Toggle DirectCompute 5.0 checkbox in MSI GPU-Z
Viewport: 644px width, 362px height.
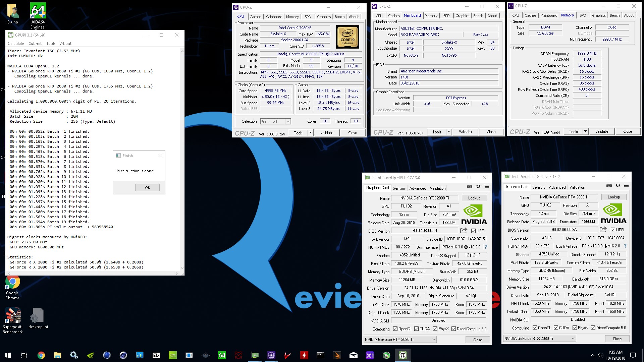coord(454,329)
